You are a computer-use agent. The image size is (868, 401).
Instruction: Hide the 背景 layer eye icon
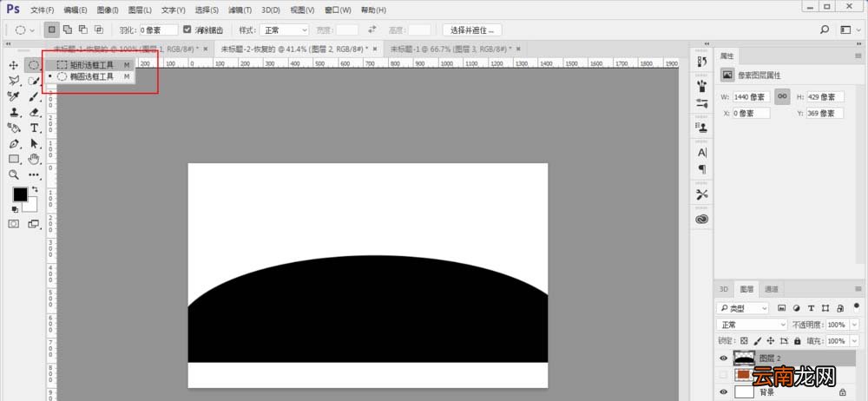(723, 392)
